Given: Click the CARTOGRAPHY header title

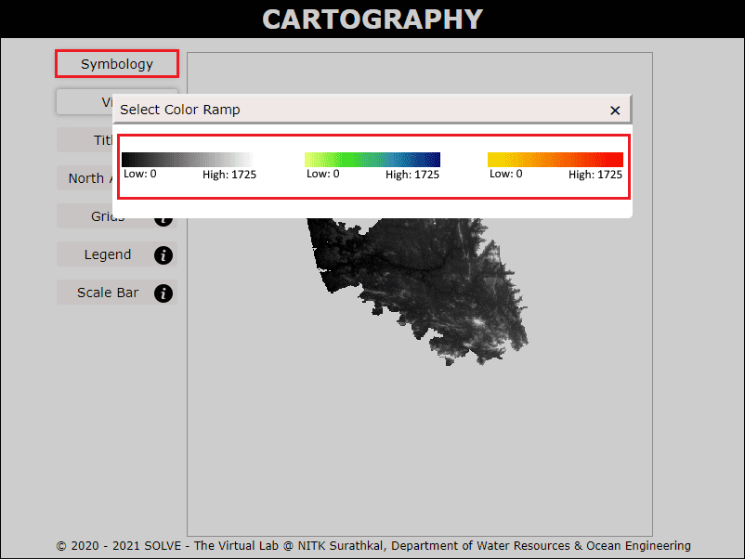Looking at the screenshot, I should click(x=372, y=19).
